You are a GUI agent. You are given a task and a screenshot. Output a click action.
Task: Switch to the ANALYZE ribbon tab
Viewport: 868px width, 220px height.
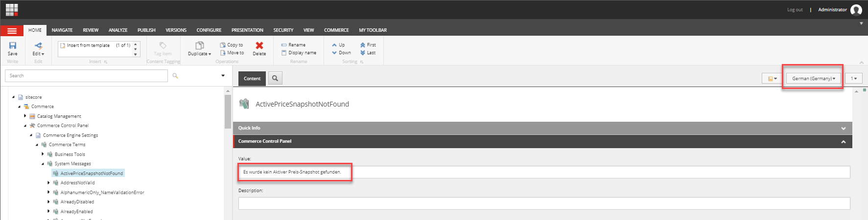[118, 30]
